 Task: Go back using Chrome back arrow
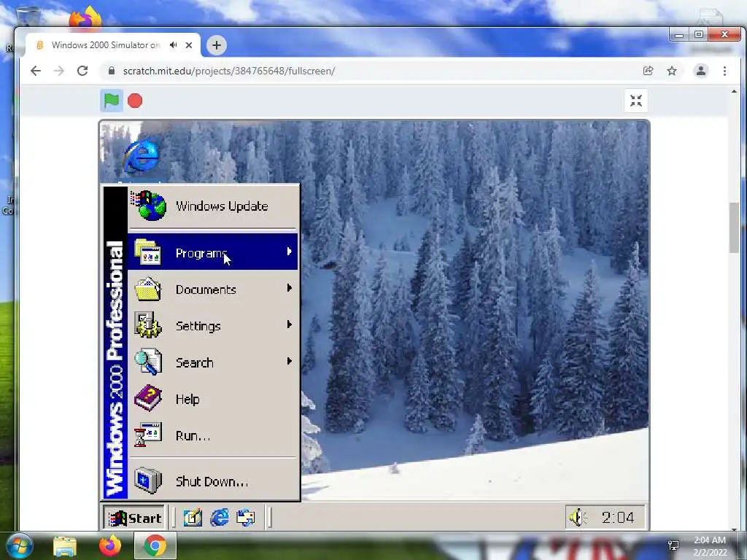coord(36,71)
